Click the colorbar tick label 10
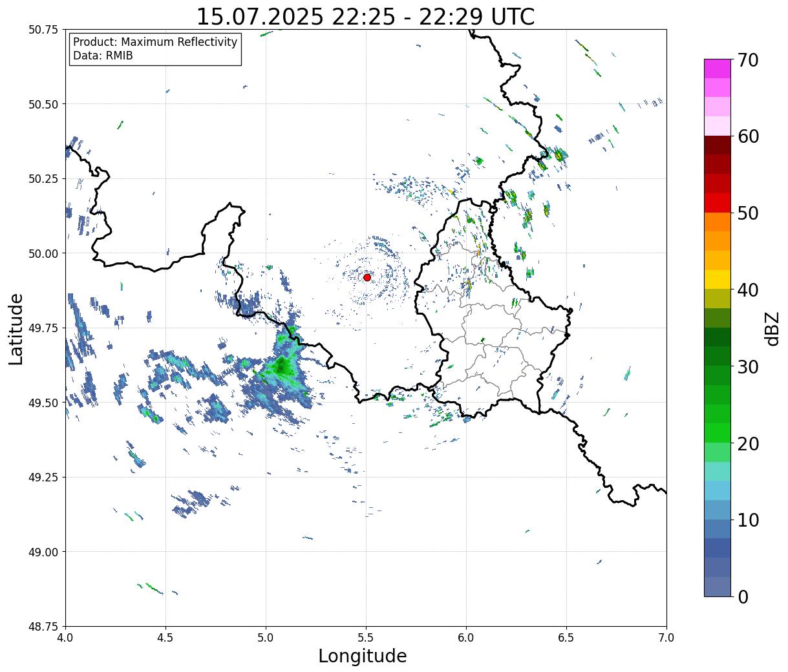Viewport: 788px width, 672px height. (747, 520)
